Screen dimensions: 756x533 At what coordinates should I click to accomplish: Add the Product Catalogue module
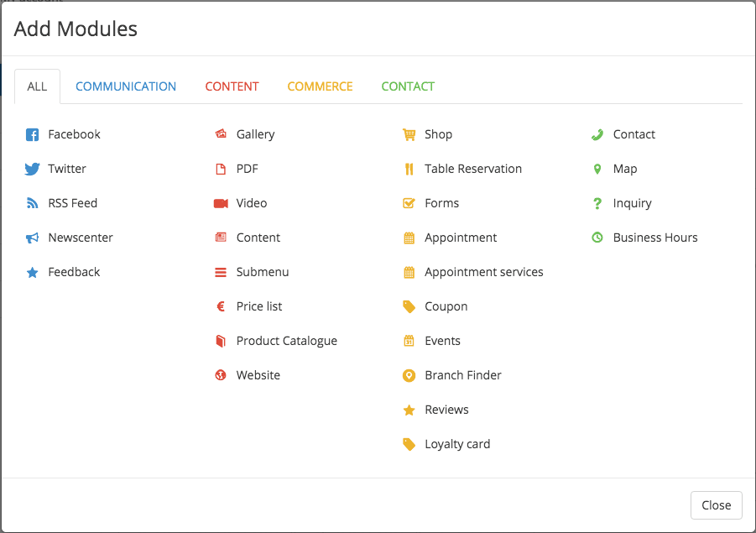tap(275, 341)
